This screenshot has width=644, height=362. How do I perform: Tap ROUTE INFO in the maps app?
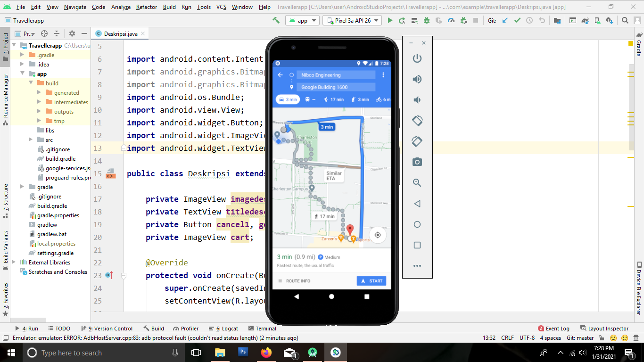point(293,281)
